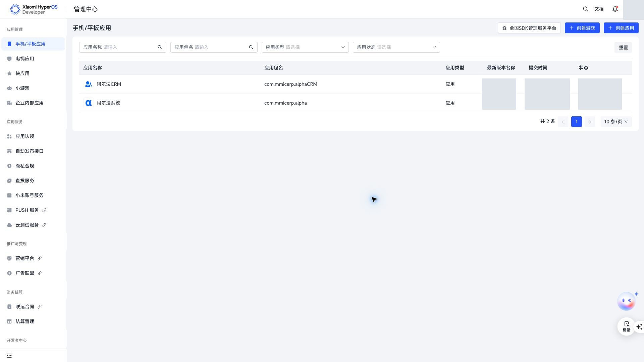Click the search icon in 应用名称 field

(x=160, y=47)
